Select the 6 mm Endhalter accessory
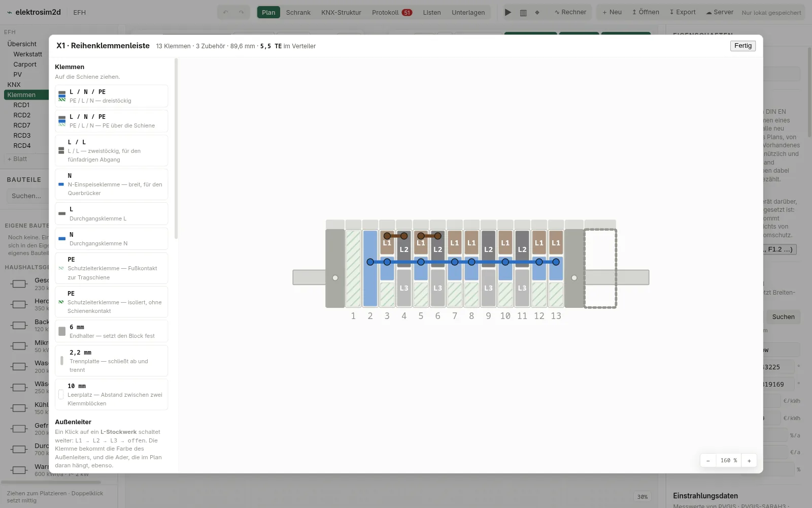This screenshot has height=508, width=812. click(111, 331)
